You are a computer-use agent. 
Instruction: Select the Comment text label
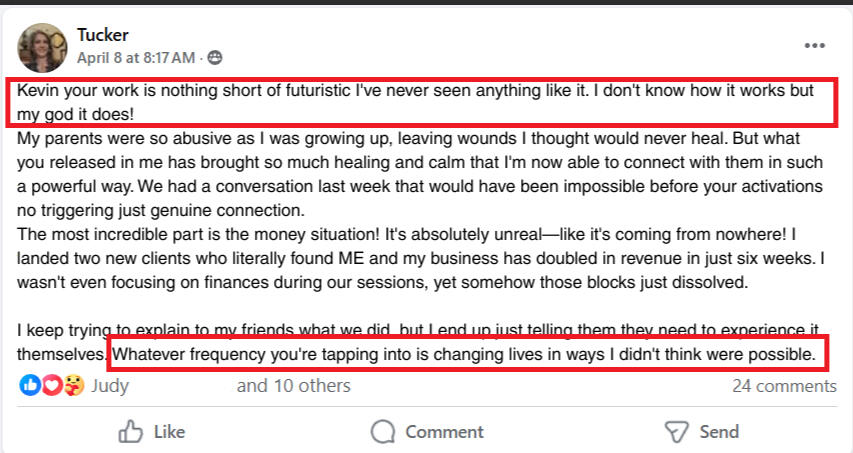[444, 432]
